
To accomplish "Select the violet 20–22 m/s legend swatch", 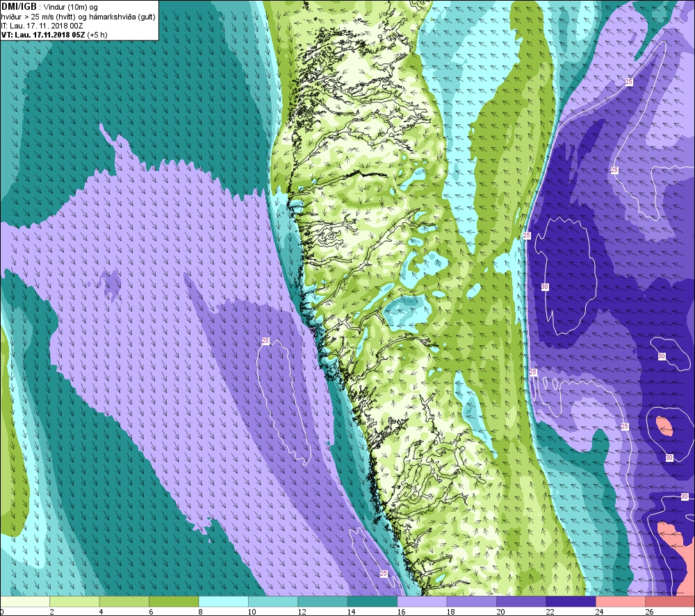I will tap(521, 601).
